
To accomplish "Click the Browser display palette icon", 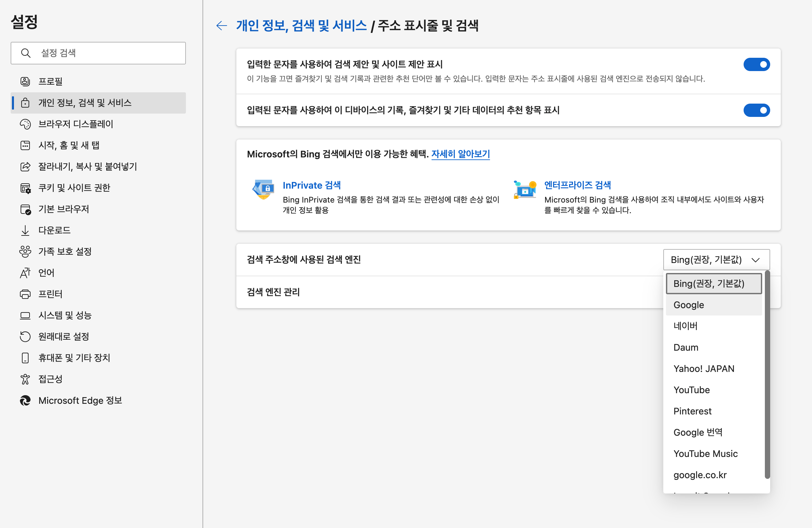I will click(x=25, y=124).
